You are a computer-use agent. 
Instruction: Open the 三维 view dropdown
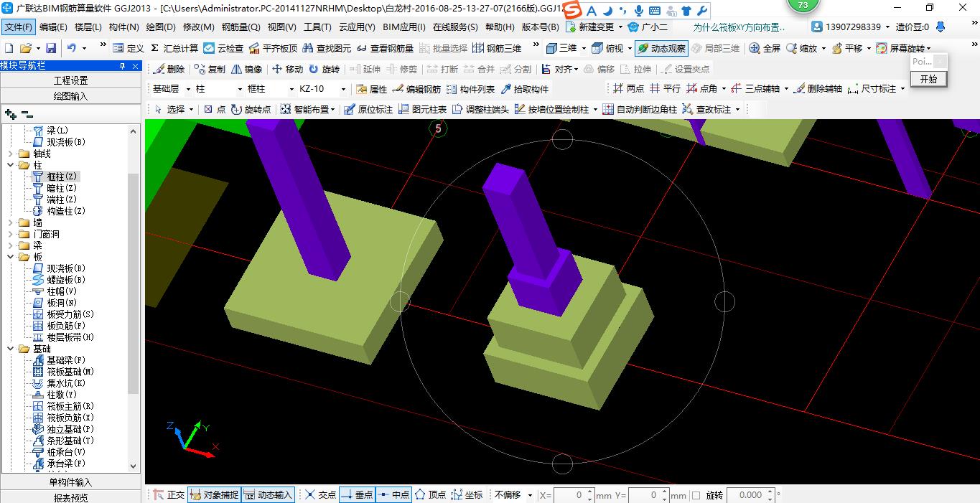(x=584, y=48)
